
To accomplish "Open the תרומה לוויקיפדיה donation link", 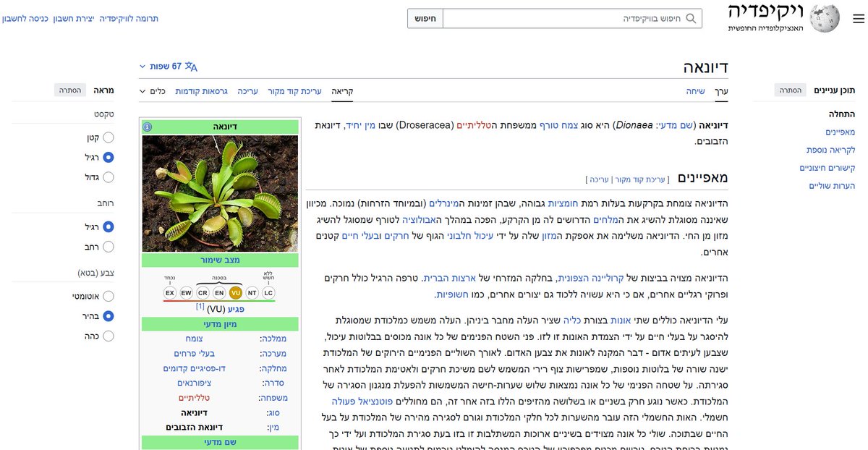I will pyautogui.click(x=129, y=18).
